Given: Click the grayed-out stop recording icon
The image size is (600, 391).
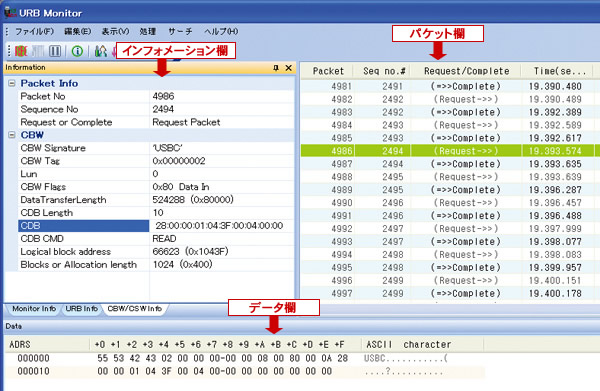Looking at the screenshot, I should pyautogui.click(x=38, y=51).
